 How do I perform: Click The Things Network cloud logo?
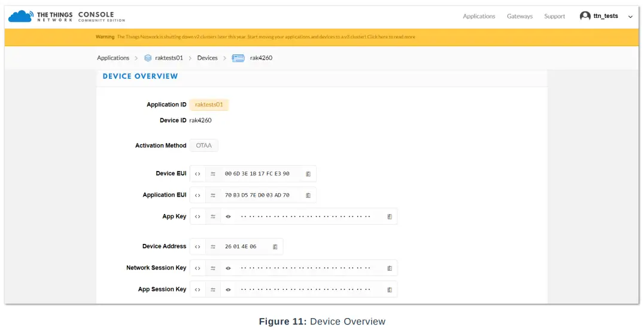coord(21,16)
